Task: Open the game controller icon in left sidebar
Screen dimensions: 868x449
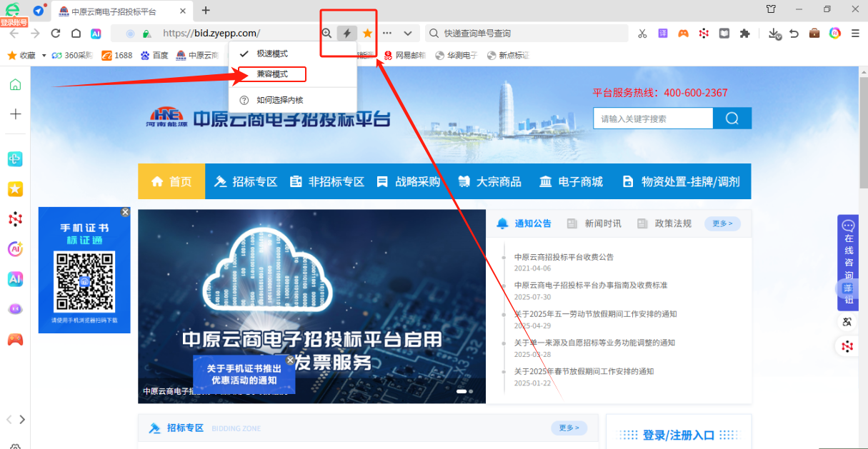Action: (x=15, y=339)
